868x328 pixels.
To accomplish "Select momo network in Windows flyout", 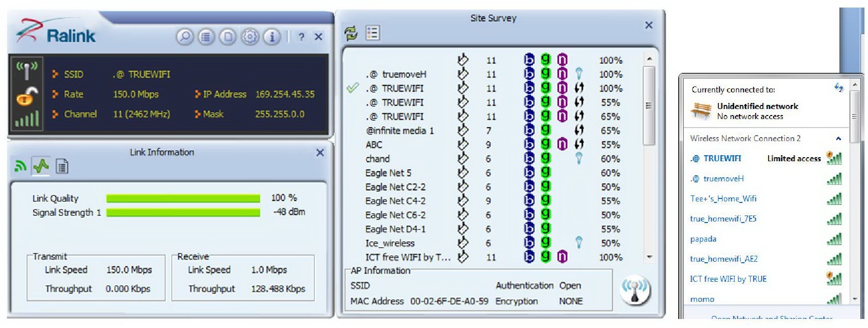I will [x=766, y=299].
